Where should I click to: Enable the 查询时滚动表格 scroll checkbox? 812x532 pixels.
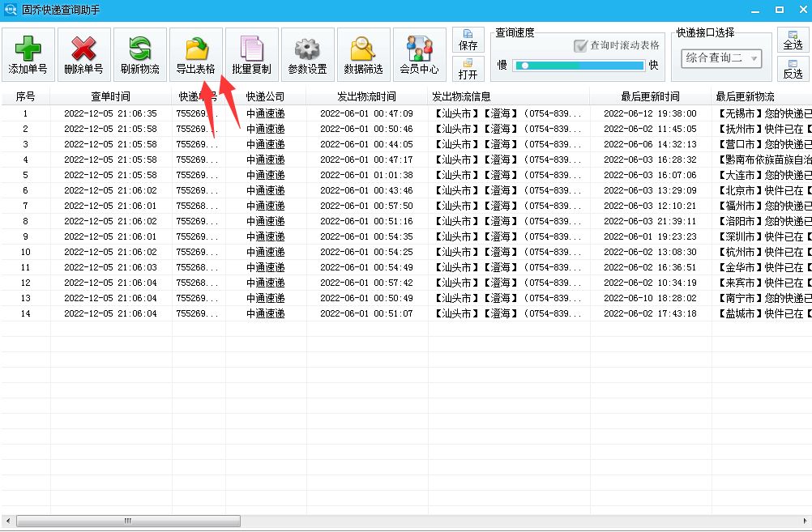pyautogui.click(x=581, y=46)
